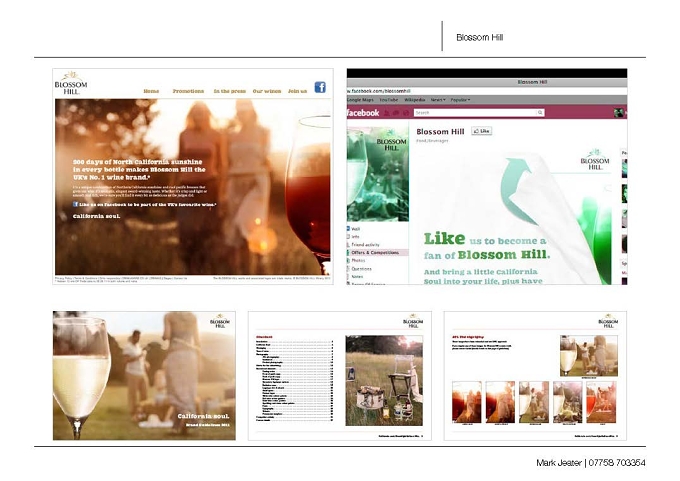The height and width of the screenshot is (481, 680).
Task: Select Our wines in the site menu
Action: [x=267, y=91]
